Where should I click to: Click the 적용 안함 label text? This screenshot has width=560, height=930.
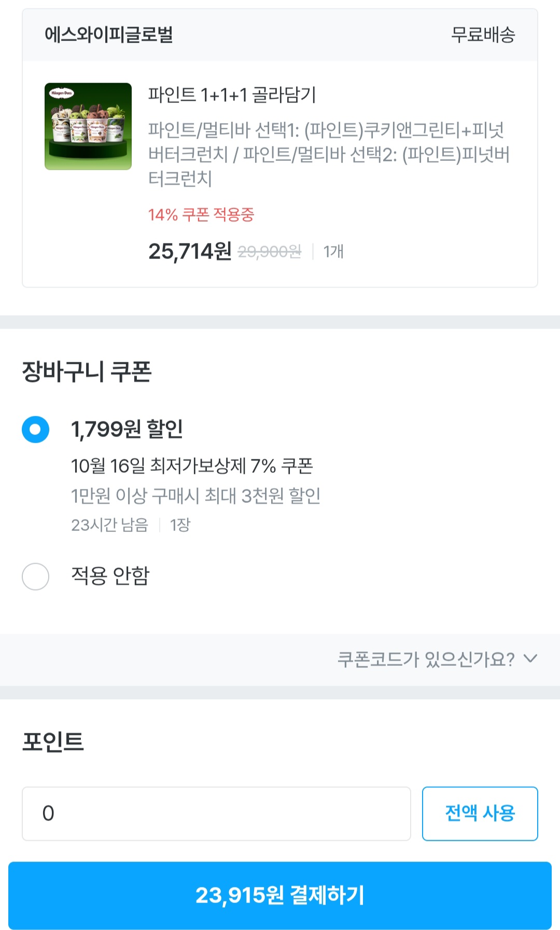pyautogui.click(x=110, y=576)
